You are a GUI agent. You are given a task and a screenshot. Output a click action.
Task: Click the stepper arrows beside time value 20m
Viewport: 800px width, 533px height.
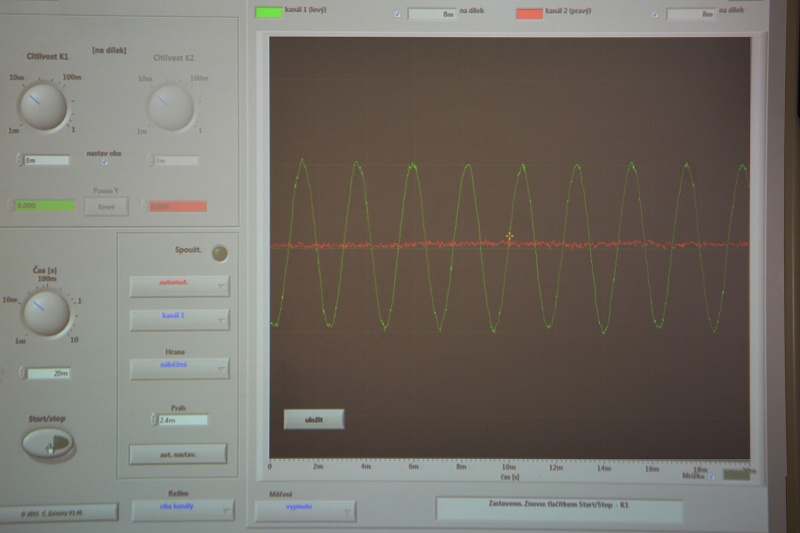click(x=22, y=373)
